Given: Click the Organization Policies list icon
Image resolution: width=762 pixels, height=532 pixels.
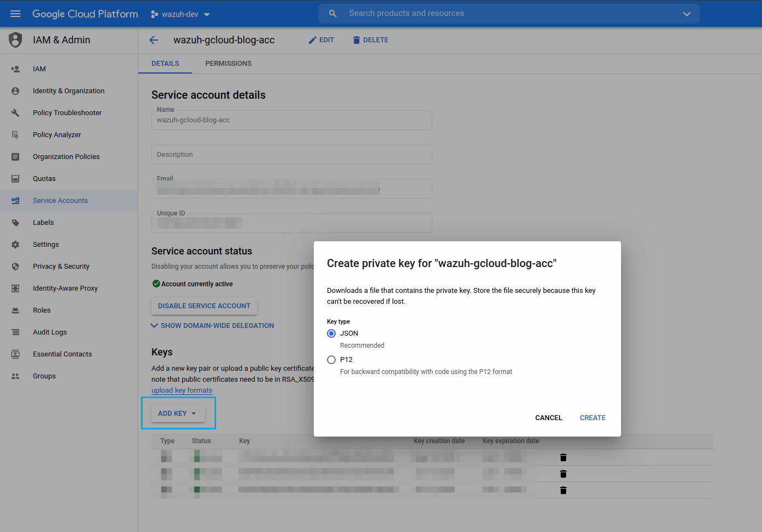Looking at the screenshot, I should tap(15, 157).
